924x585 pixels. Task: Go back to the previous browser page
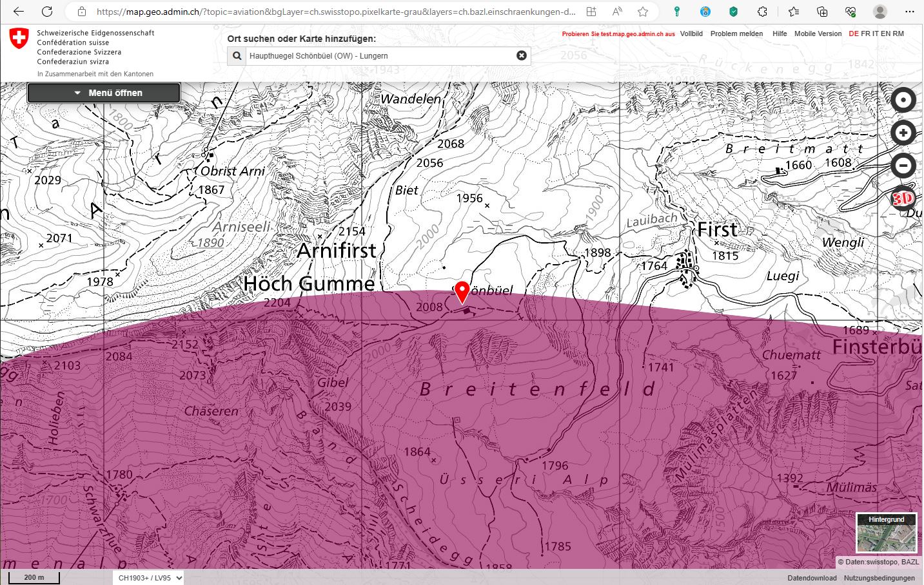coord(19,12)
